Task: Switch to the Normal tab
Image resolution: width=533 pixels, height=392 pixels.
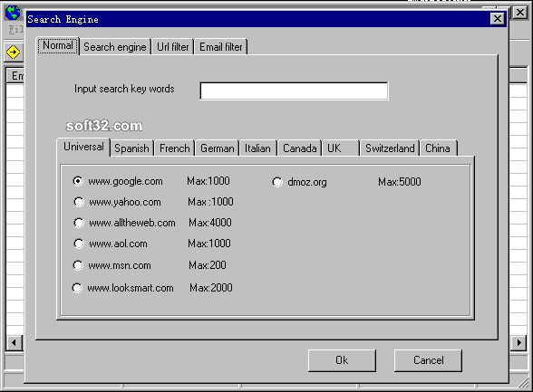Action: [x=58, y=45]
